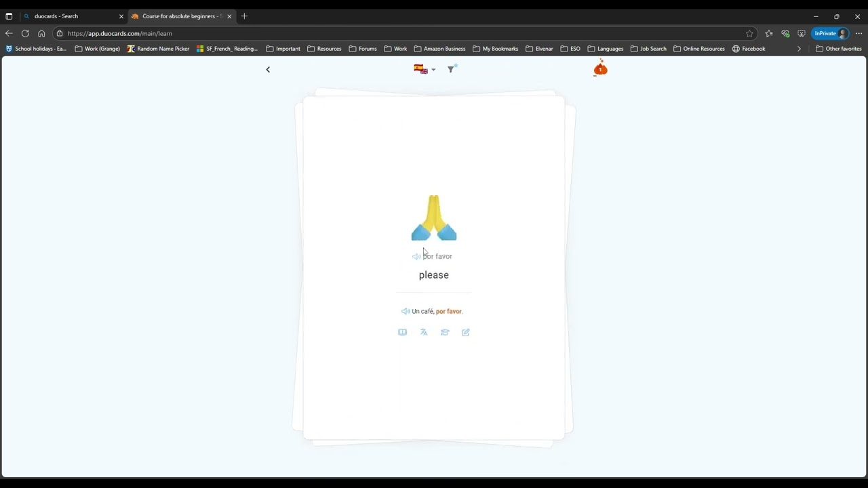
Task: Open the 'Elvenar' bookmark folder
Action: 539,49
